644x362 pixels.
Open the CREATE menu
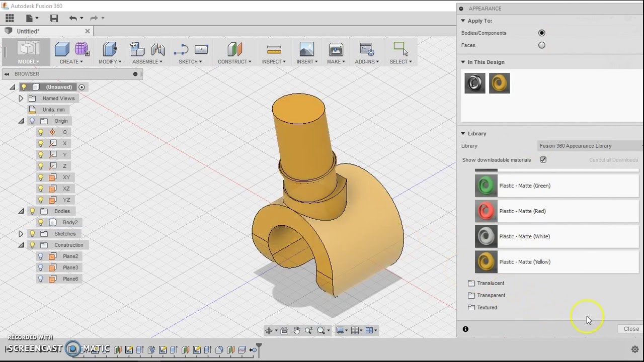pos(71,62)
